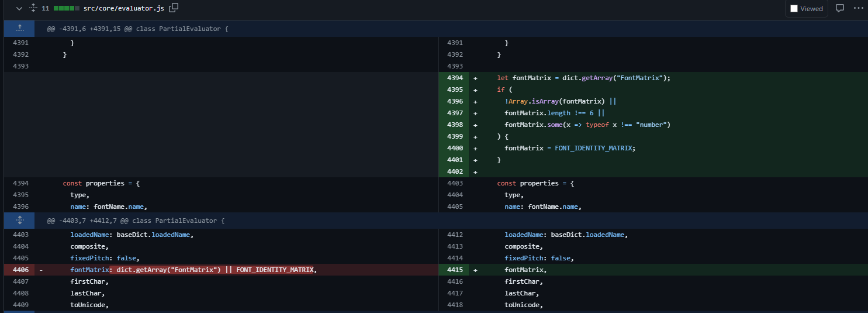Viewport: 868px width, 313px height.
Task: Open the three-dot file options menu
Action: click(x=858, y=8)
